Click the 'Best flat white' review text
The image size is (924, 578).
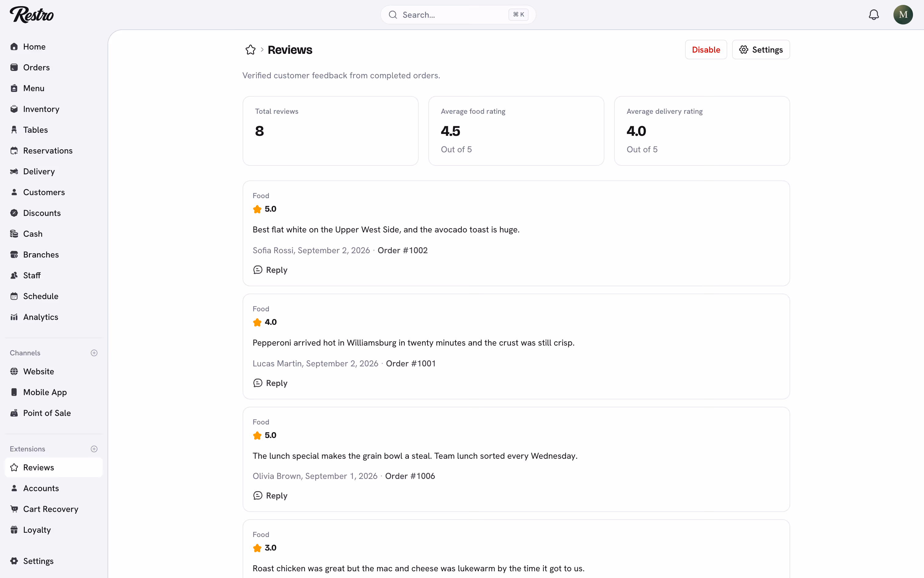[386, 230]
